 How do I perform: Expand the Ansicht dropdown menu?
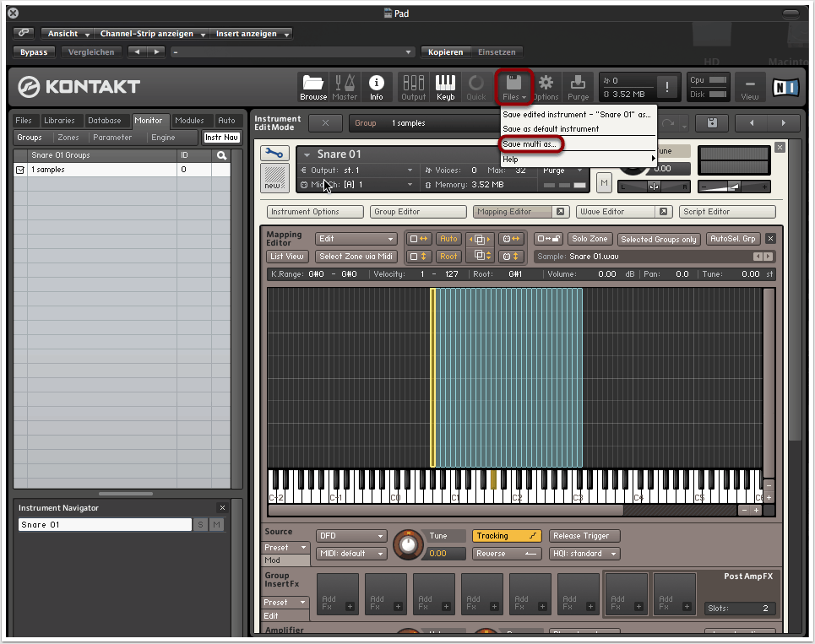pos(68,34)
